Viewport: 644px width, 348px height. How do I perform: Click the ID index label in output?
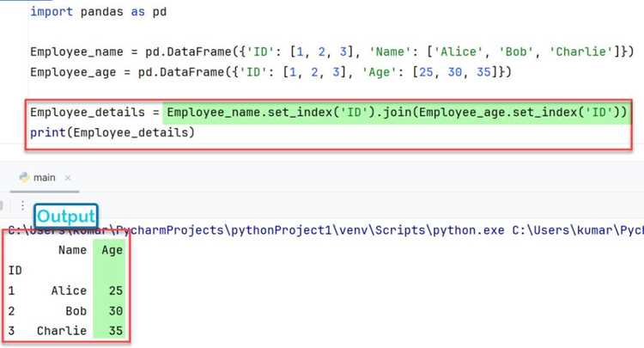point(15,271)
